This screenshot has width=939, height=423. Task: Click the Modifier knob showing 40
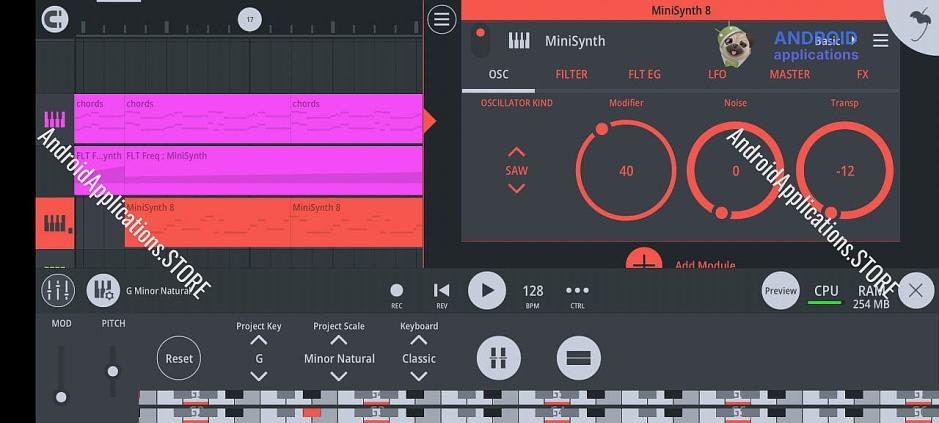point(626,171)
